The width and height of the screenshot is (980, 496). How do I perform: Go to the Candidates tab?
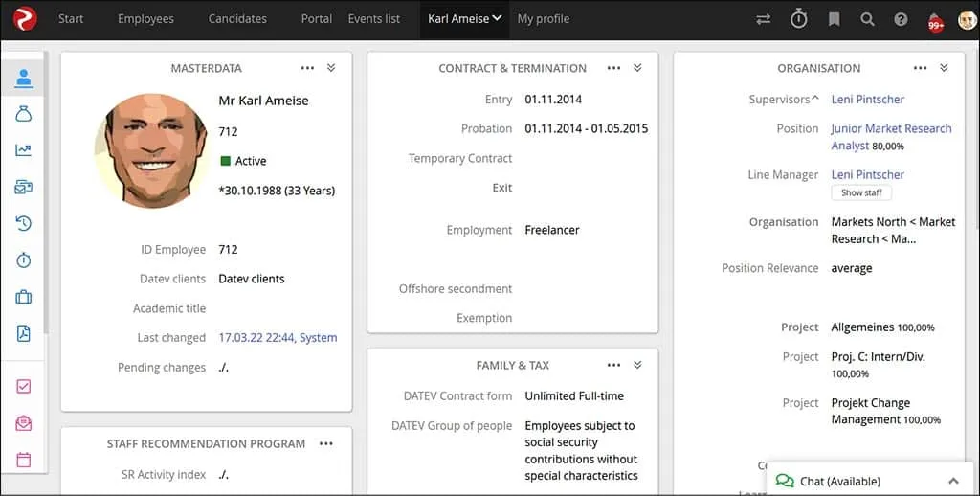pos(237,19)
